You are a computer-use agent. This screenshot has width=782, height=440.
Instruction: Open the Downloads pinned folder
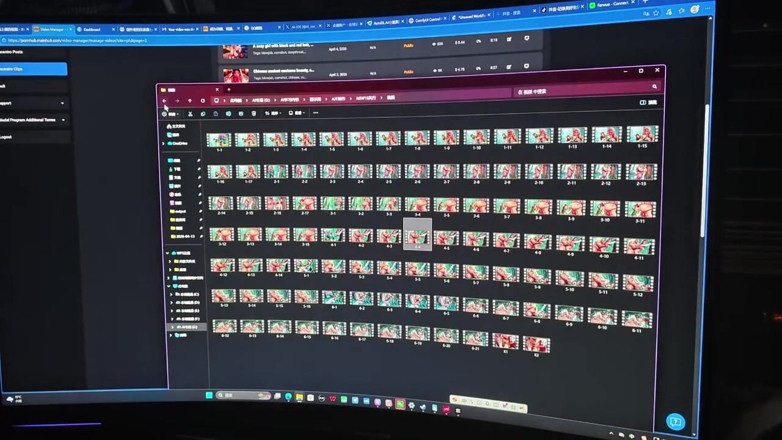(176, 169)
